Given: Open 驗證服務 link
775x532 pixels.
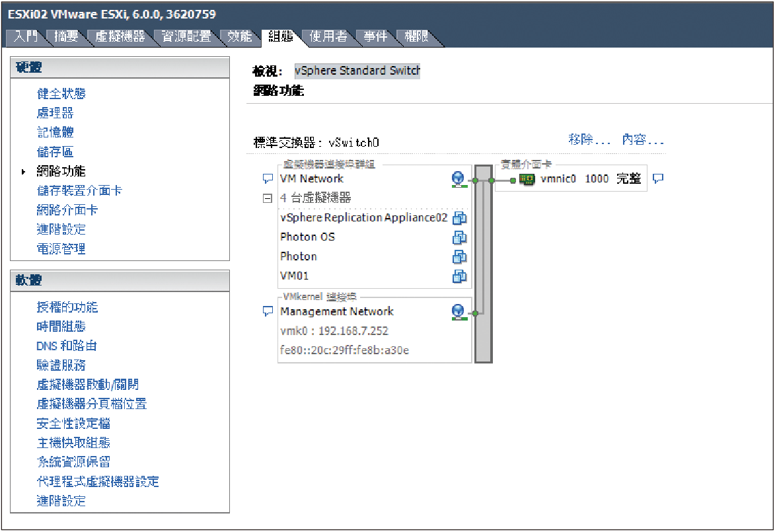Looking at the screenshot, I should point(61,365).
